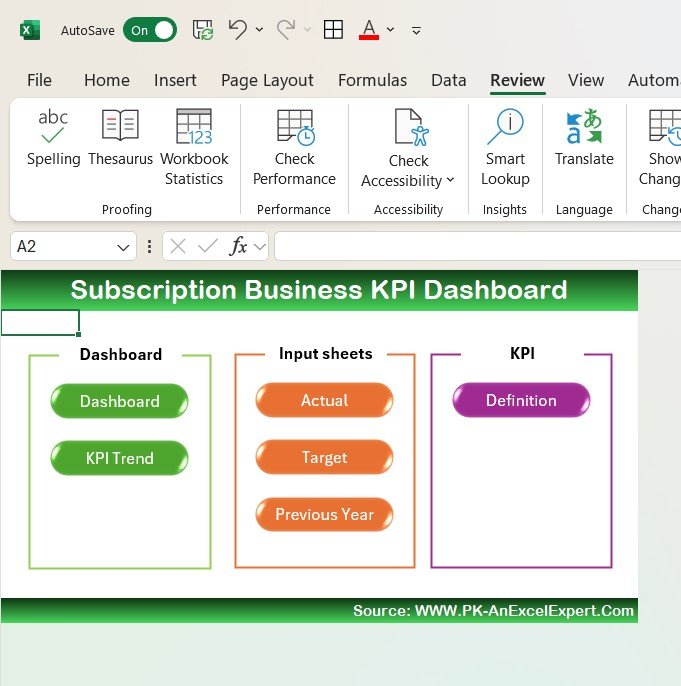The height and width of the screenshot is (686, 681).
Task: Click inside the formula bar field
Action: (x=478, y=246)
